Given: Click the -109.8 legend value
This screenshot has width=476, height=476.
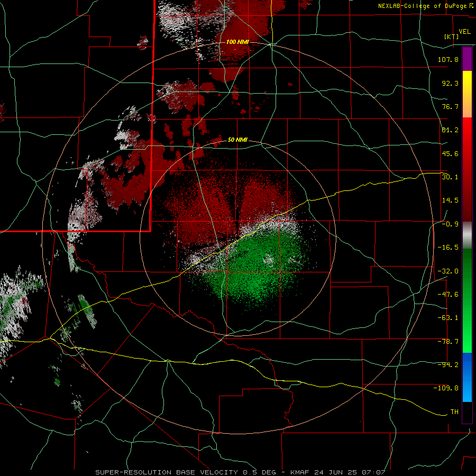Looking at the screenshot, I should click(446, 388).
